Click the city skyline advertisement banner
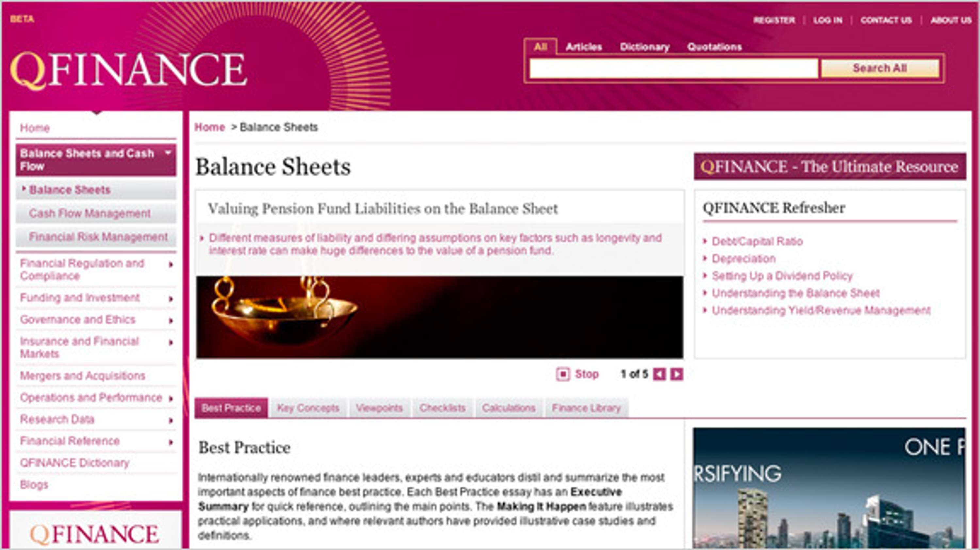980x550 pixels. (829, 488)
